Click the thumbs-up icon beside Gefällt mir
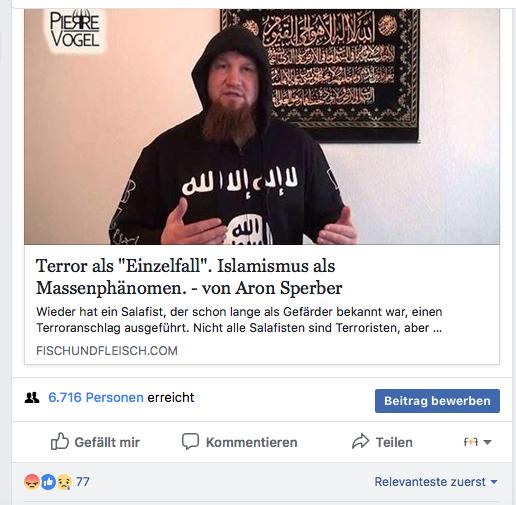516x505 pixels. [60, 442]
